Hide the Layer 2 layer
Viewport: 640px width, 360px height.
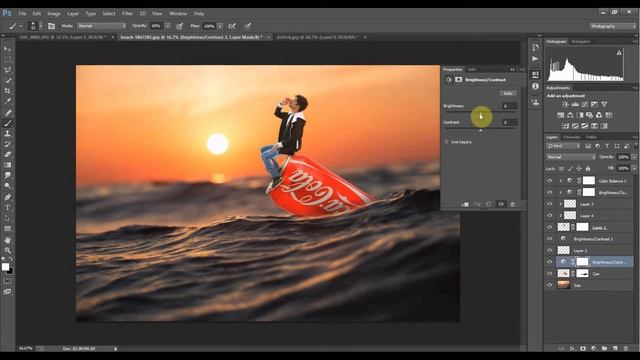pos(549,250)
